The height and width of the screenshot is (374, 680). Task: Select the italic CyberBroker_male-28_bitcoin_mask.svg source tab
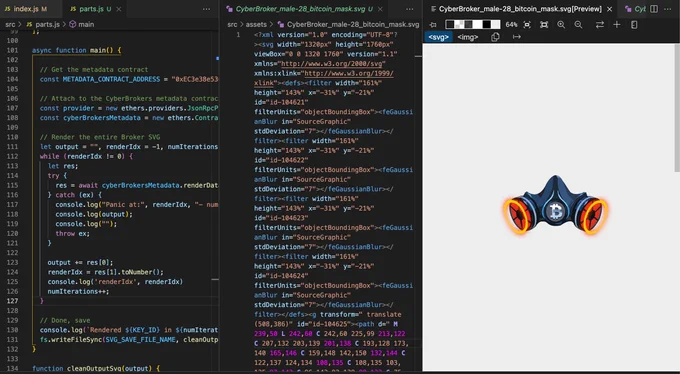(x=304, y=9)
